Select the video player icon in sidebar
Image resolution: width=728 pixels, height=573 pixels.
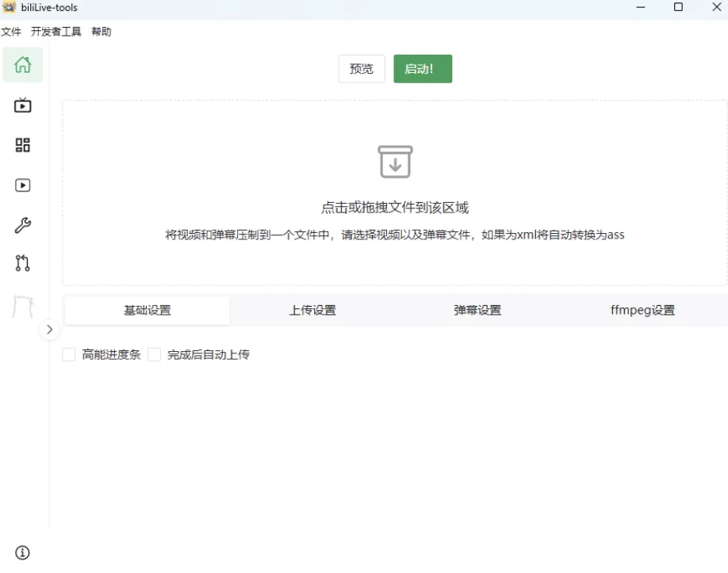(22, 185)
